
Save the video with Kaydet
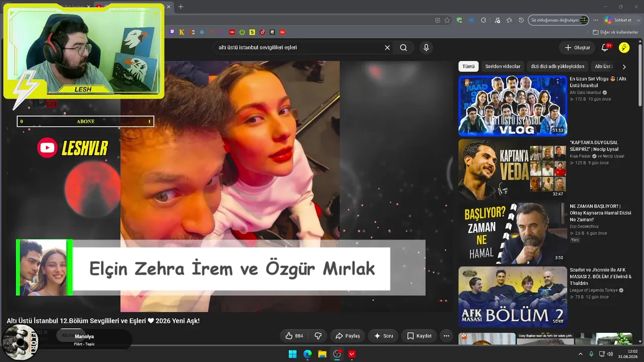point(420,336)
